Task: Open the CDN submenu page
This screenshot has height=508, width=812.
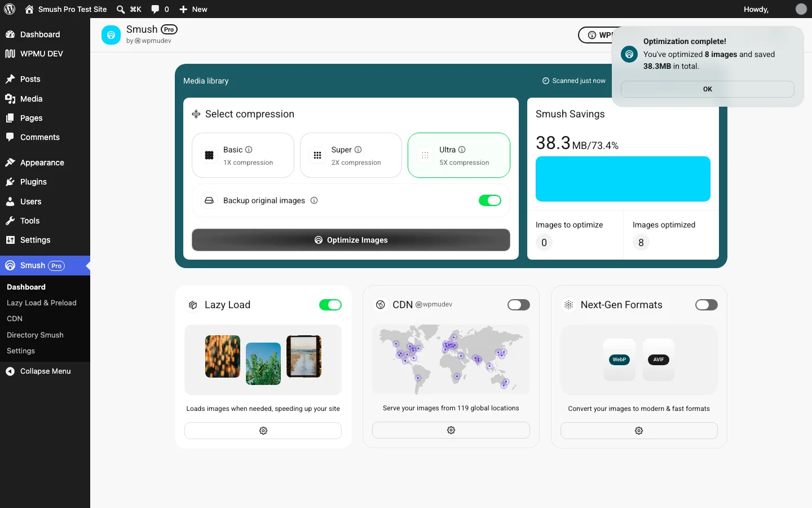Action: point(15,319)
